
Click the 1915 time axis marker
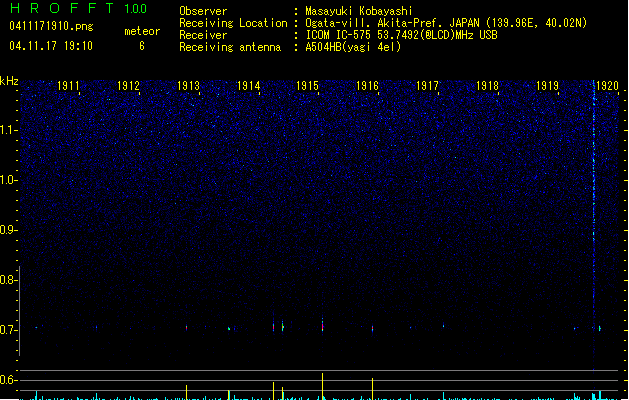point(307,86)
